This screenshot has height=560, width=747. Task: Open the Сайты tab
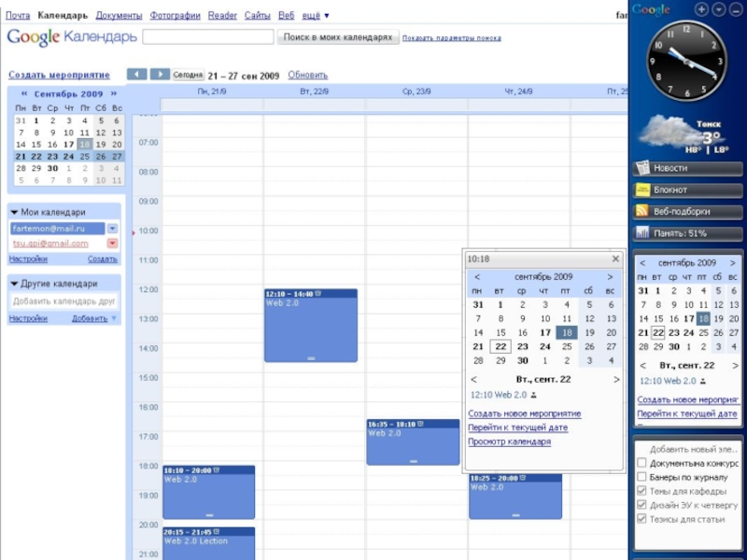pos(258,15)
